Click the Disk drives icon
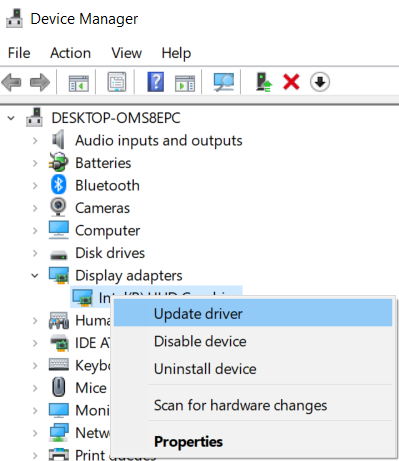This screenshot has height=461, width=399. coord(59,255)
